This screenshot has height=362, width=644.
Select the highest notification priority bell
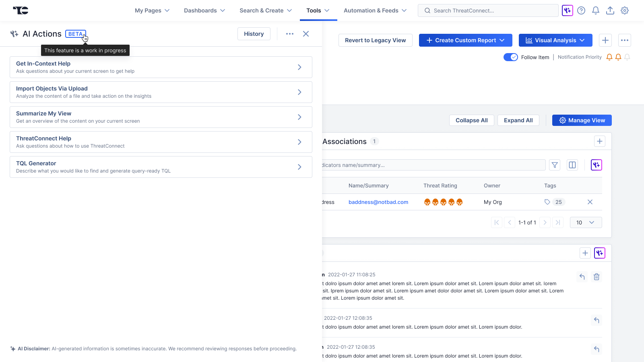pos(609,57)
